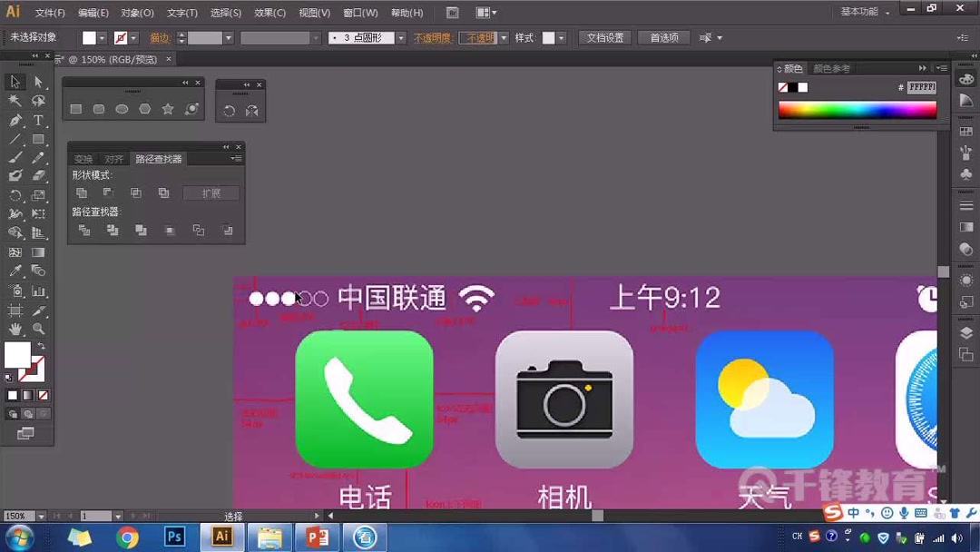The image size is (980, 552).
Task: Select the Pen tool in the toolbar
Action: pos(14,119)
